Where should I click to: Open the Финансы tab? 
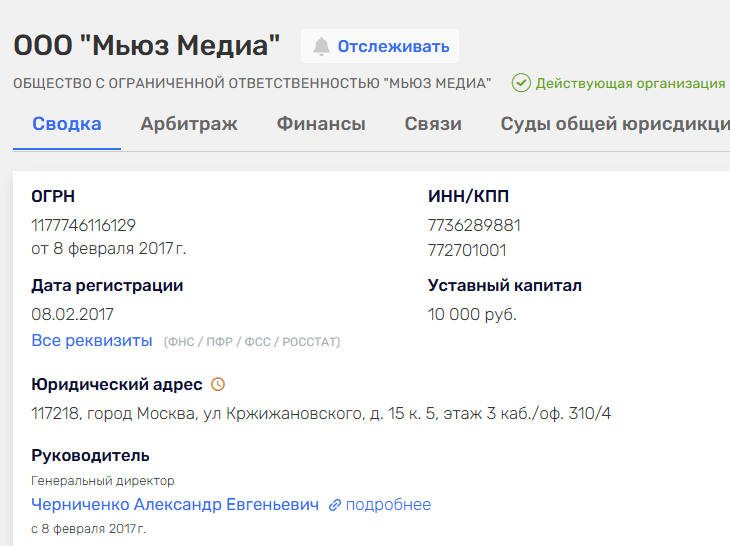[321, 124]
